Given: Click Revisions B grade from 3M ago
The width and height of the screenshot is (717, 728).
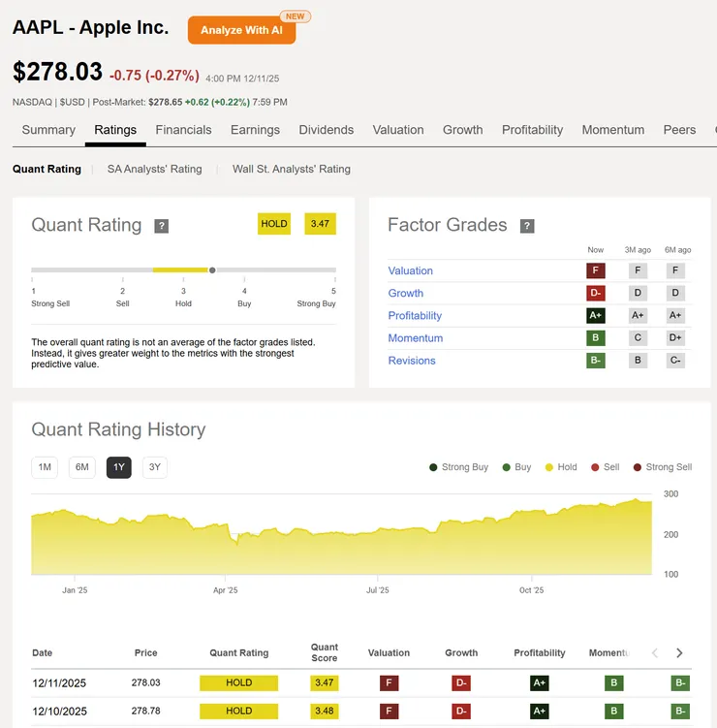Looking at the screenshot, I should pyautogui.click(x=638, y=361).
